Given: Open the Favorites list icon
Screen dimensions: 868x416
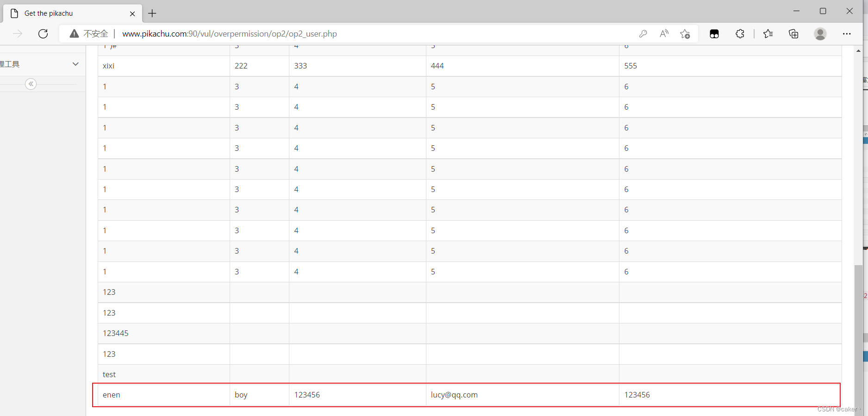Looking at the screenshot, I should pos(768,34).
